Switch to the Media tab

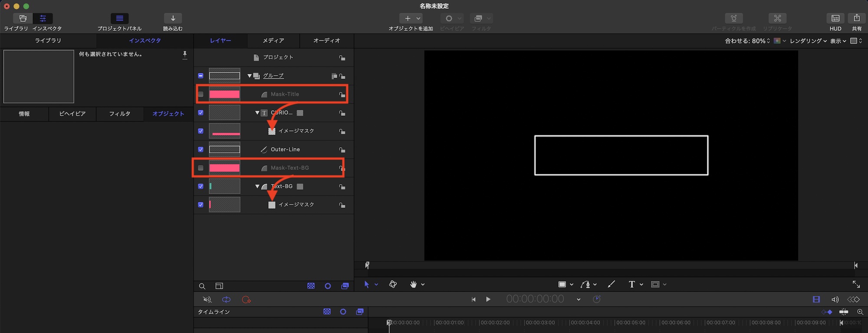273,40
